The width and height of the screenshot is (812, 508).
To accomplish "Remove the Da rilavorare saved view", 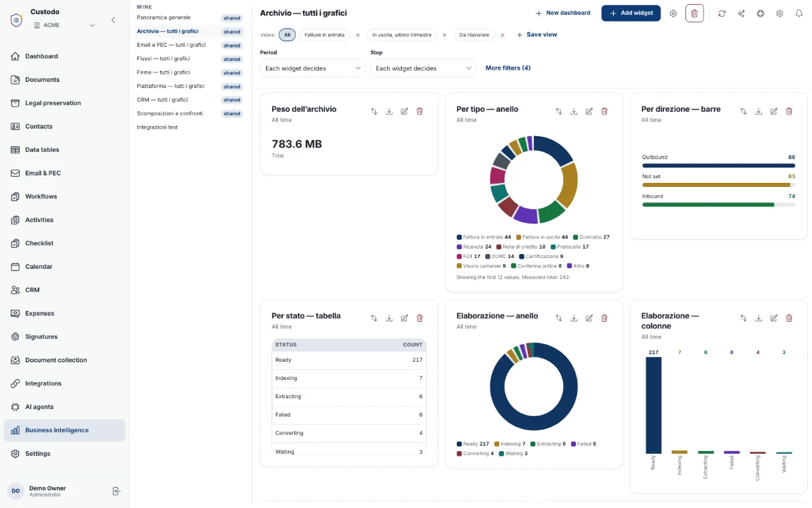I will 502,35.
